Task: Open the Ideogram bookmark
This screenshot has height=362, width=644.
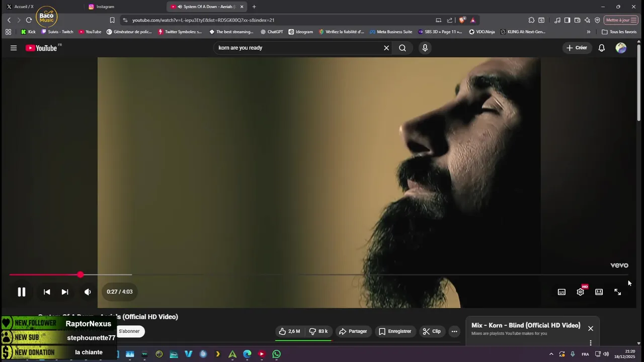Action: pos(300,32)
